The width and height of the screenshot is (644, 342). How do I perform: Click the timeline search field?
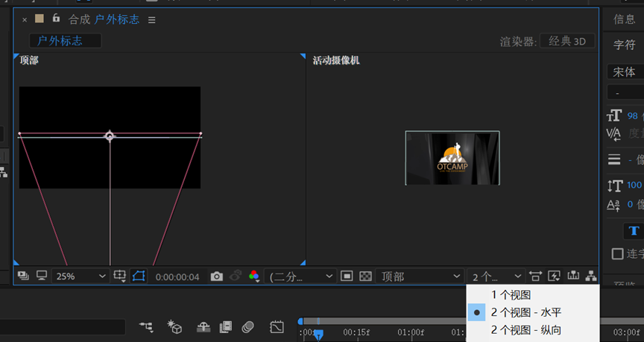(x=63, y=327)
